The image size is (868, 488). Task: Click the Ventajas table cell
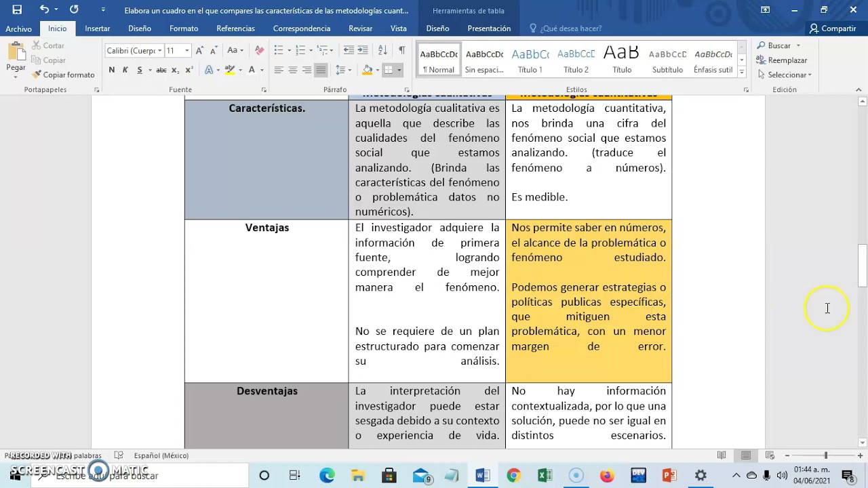pyautogui.click(x=267, y=301)
